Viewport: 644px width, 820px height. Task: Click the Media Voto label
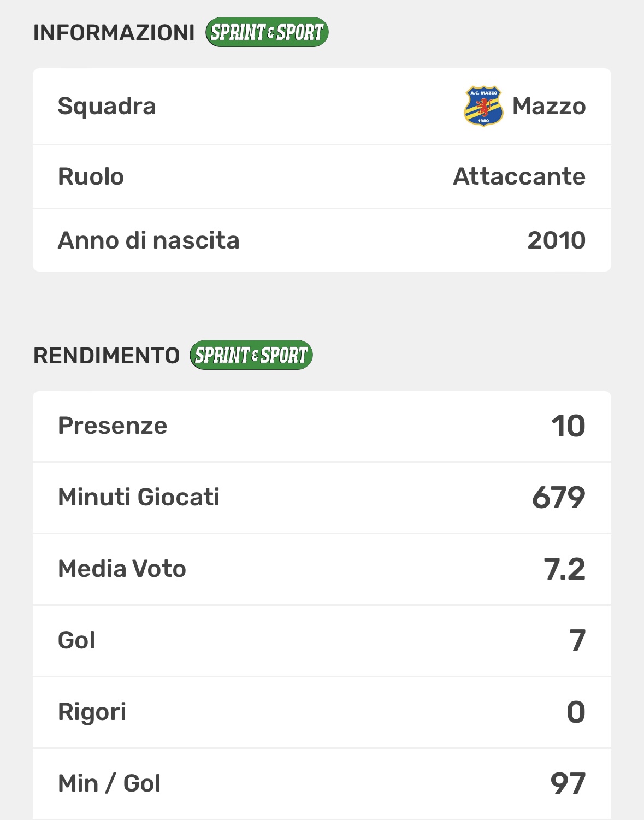(122, 569)
